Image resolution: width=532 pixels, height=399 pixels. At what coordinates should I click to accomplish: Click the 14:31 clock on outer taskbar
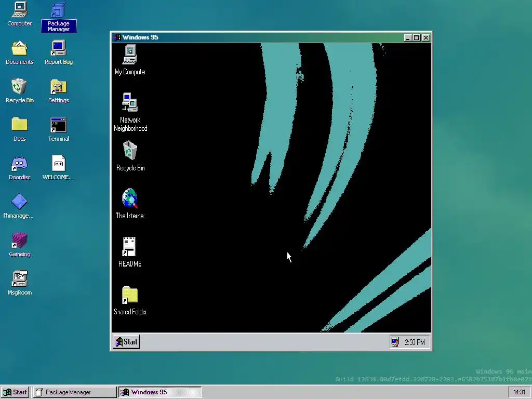click(x=519, y=392)
